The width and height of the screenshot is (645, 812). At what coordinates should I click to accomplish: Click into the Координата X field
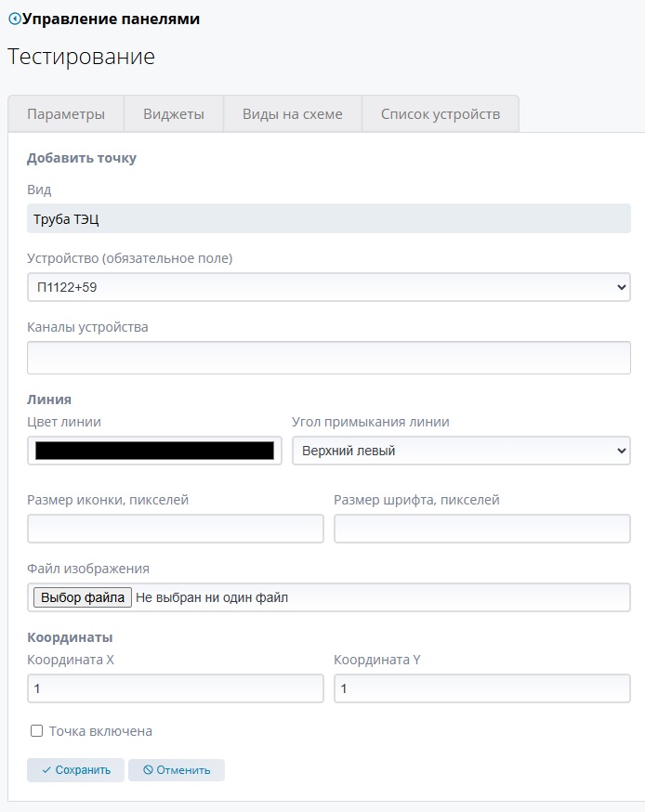(176, 688)
